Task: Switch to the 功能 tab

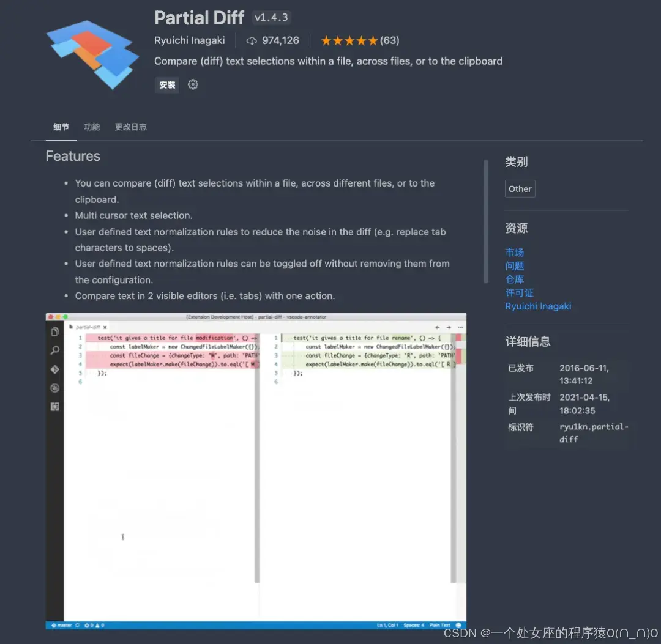Action: 92,127
